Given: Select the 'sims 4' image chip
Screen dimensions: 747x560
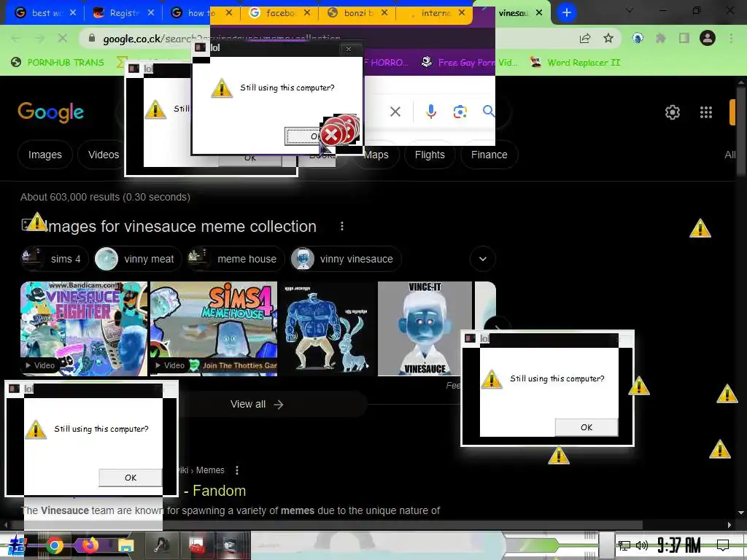Looking at the screenshot, I should tap(54, 259).
